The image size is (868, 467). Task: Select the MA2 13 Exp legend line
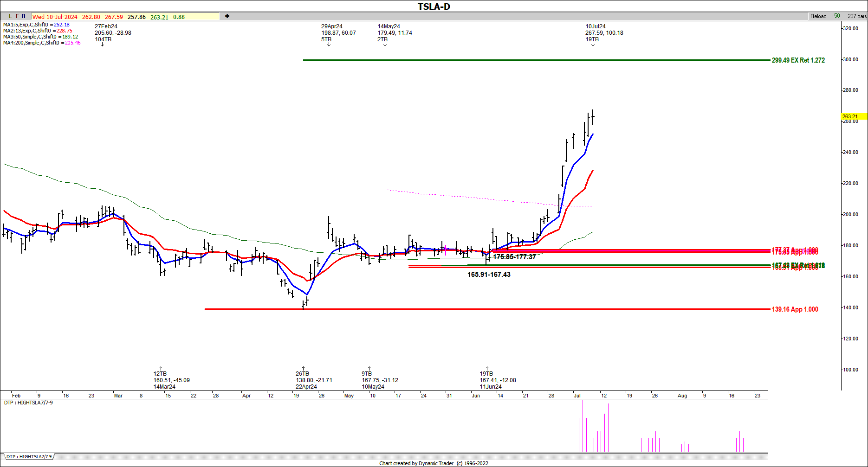tap(38, 31)
